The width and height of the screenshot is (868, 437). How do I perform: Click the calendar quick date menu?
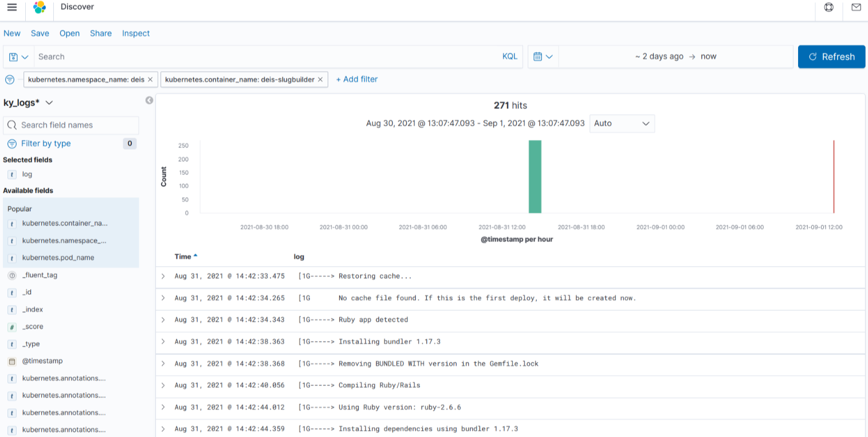tap(543, 57)
